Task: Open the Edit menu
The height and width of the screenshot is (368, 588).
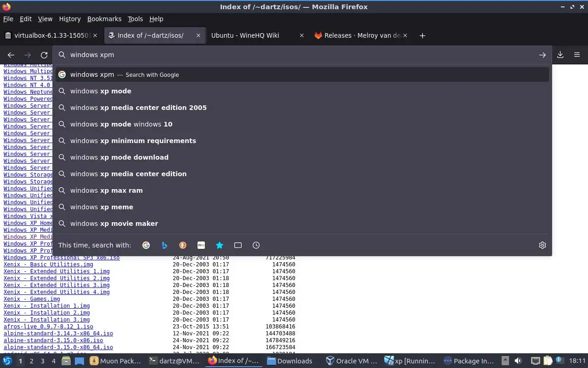Action: 26,19
